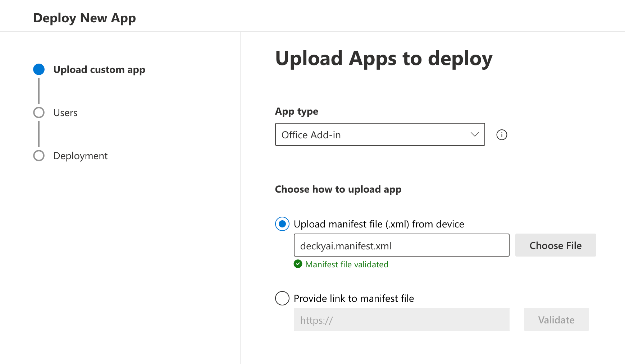625x364 pixels.
Task: Click the Upload custom app step circle
Action: click(39, 69)
